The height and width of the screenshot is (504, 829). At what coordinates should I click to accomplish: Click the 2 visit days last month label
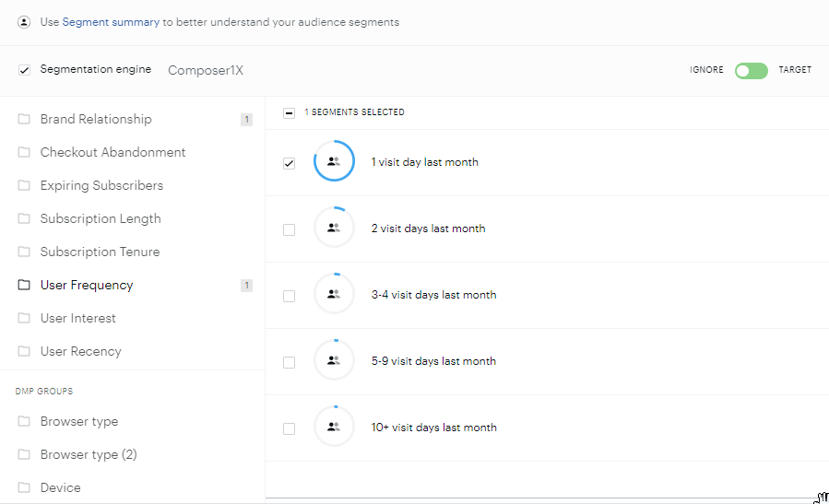click(x=428, y=229)
